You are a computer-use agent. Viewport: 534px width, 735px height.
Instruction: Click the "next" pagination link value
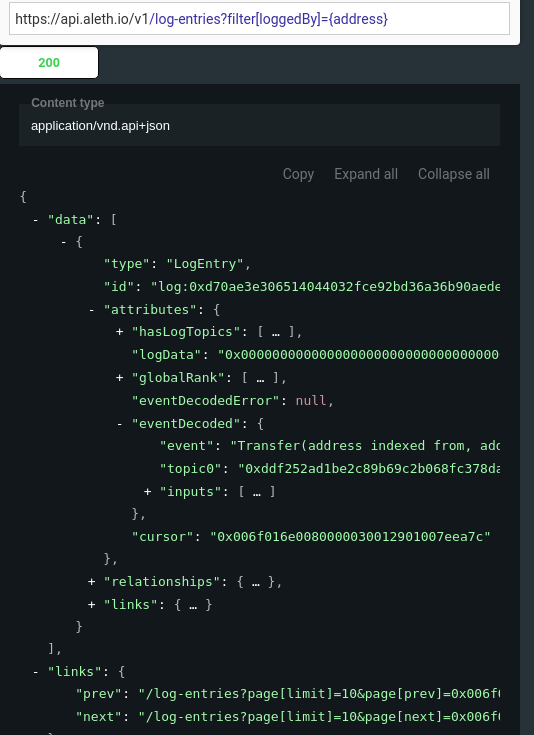coord(319,716)
